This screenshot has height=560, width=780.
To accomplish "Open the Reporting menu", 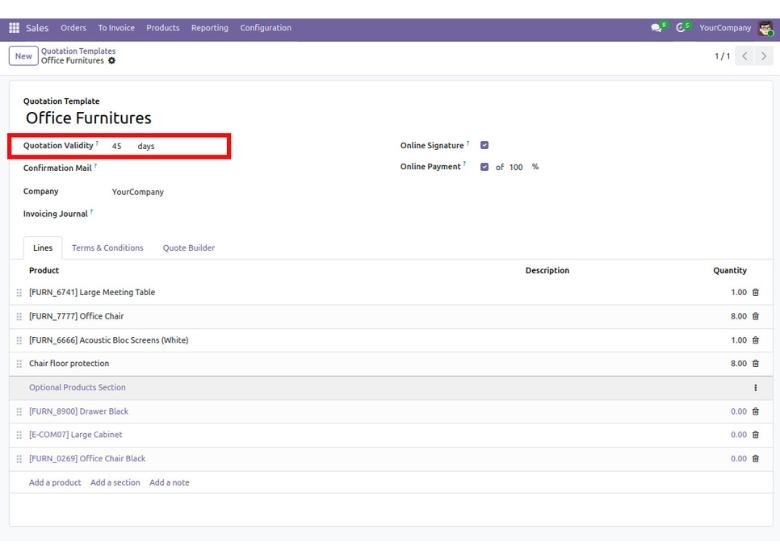I will [x=209, y=28].
